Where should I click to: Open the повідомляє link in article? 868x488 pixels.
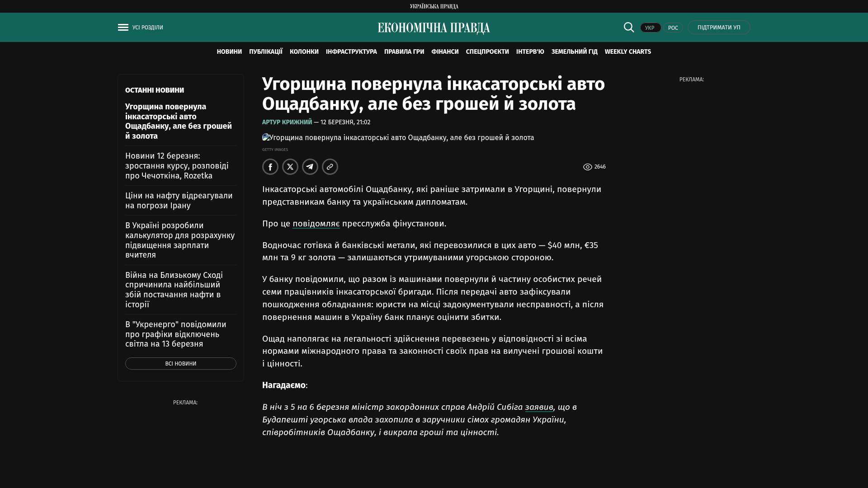316,224
